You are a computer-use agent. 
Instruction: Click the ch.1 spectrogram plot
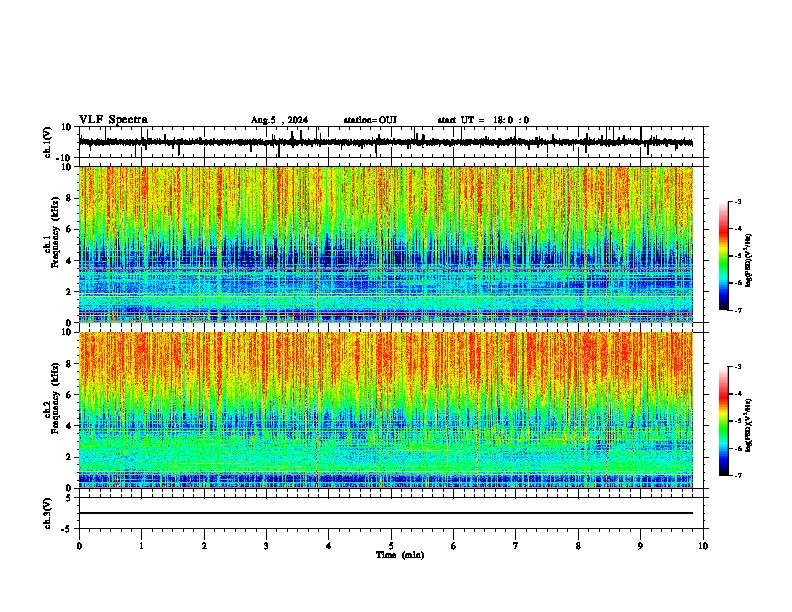point(386,244)
